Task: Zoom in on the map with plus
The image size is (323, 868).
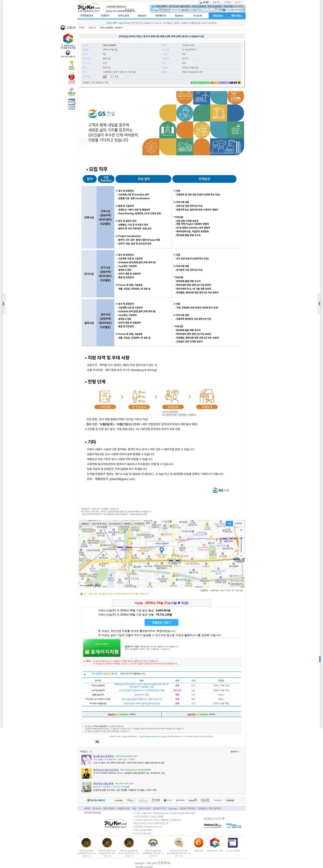Action: (x=241, y=530)
